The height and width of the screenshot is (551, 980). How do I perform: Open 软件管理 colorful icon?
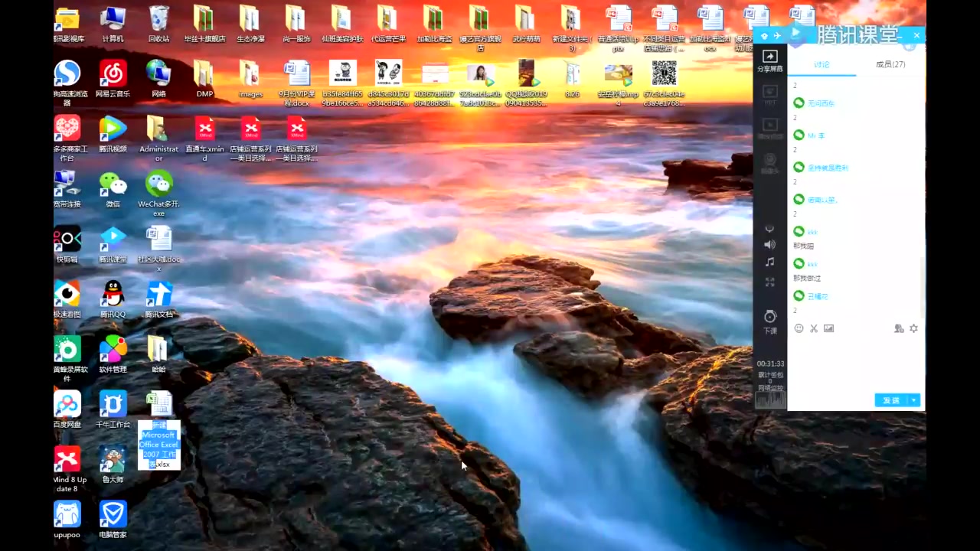click(113, 354)
